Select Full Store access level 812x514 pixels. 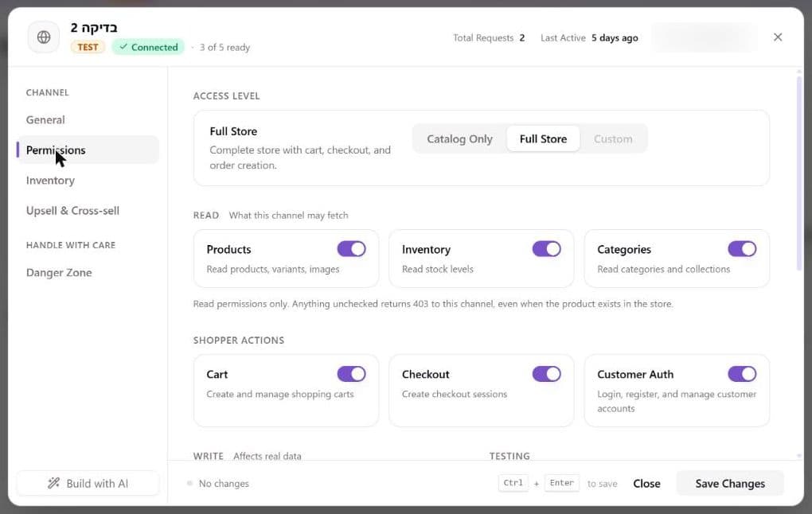pos(543,138)
